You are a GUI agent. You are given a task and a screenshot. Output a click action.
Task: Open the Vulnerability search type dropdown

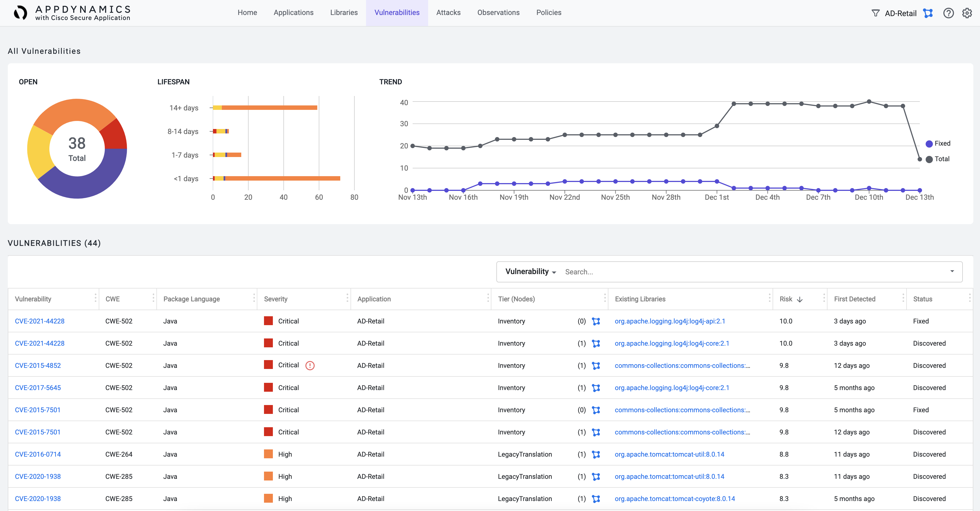(530, 272)
